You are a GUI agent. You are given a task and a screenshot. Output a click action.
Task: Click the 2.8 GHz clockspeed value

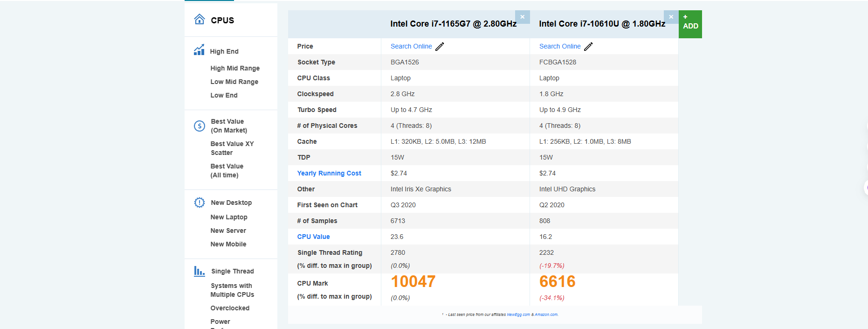click(403, 94)
